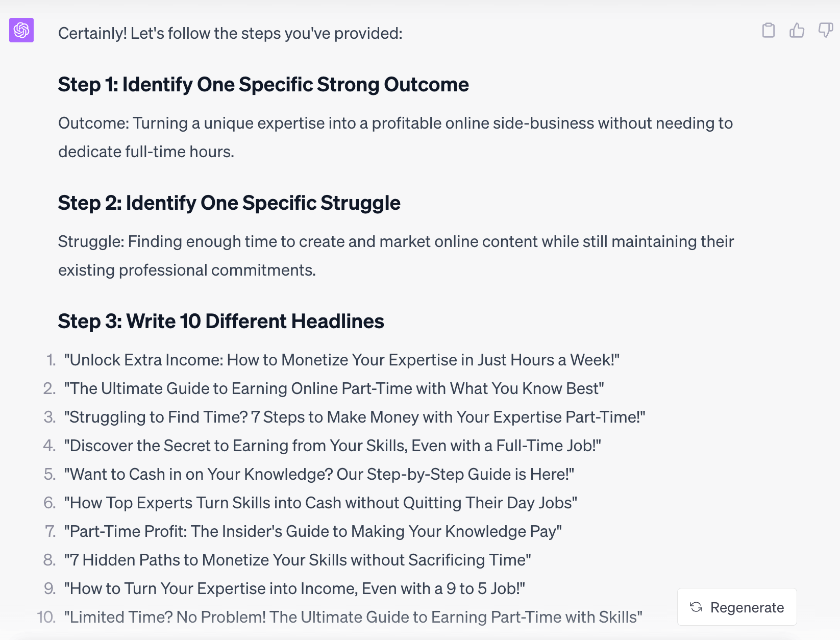This screenshot has height=640, width=840.
Task: Copy the response with the clipboard icon
Action: click(768, 31)
